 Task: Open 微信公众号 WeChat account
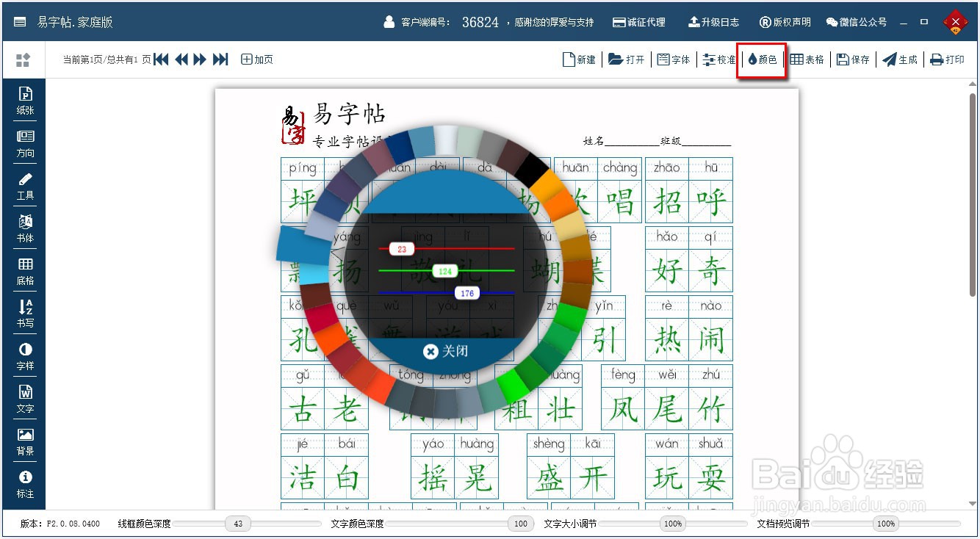click(x=856, y=22)
